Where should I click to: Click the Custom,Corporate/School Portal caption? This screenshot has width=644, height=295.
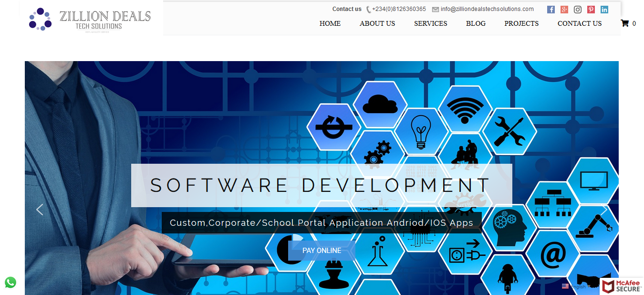point(322,223)
